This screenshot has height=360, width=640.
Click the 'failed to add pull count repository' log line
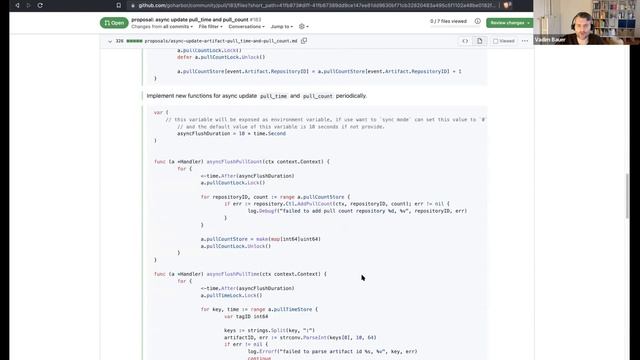(x=357, y=211)
